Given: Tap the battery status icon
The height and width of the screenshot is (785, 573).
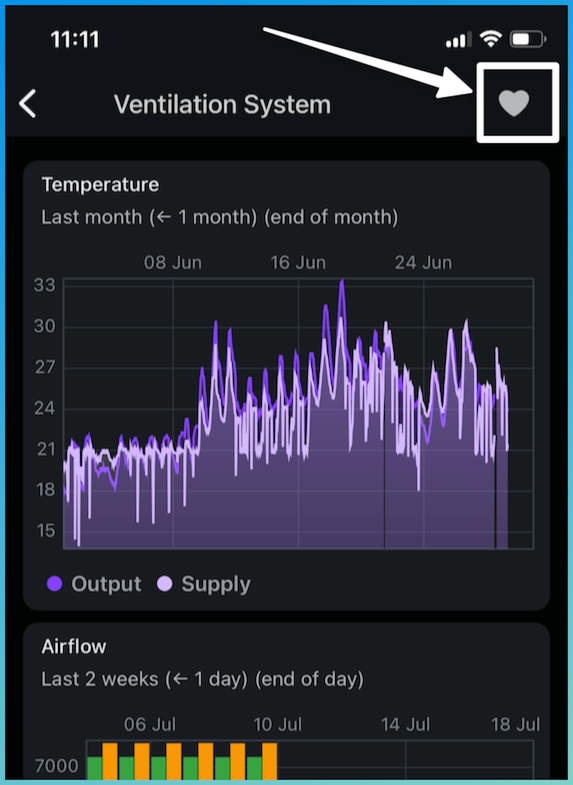Looking at the screenshot, I should tap(527, 39).
